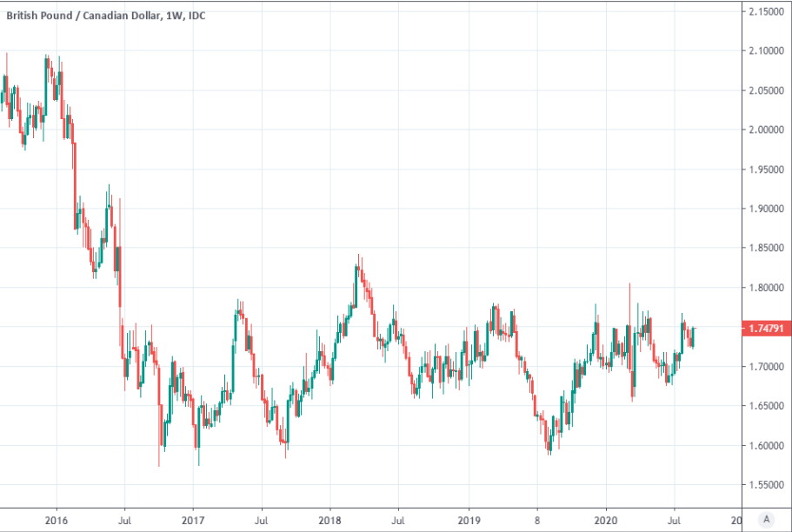
Task: Click the 1.70000 price axis label
Action: [x=767, y=368]
